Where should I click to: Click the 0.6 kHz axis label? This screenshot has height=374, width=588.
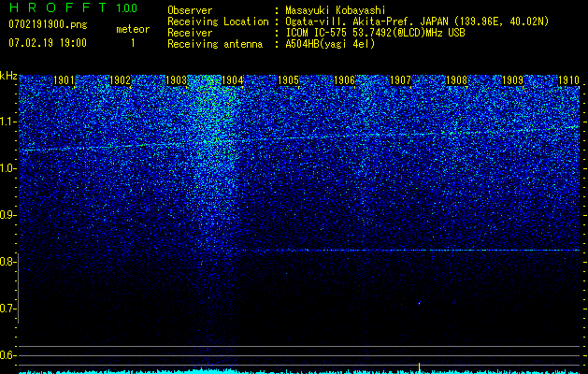tap(8, 355)
